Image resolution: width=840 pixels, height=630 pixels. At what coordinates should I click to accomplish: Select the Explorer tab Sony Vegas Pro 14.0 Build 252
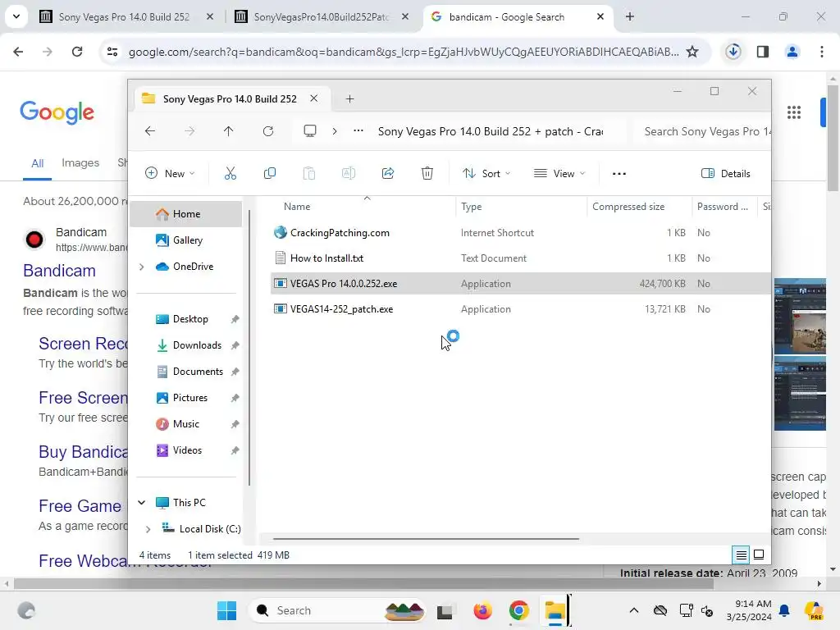coord(230,99)
